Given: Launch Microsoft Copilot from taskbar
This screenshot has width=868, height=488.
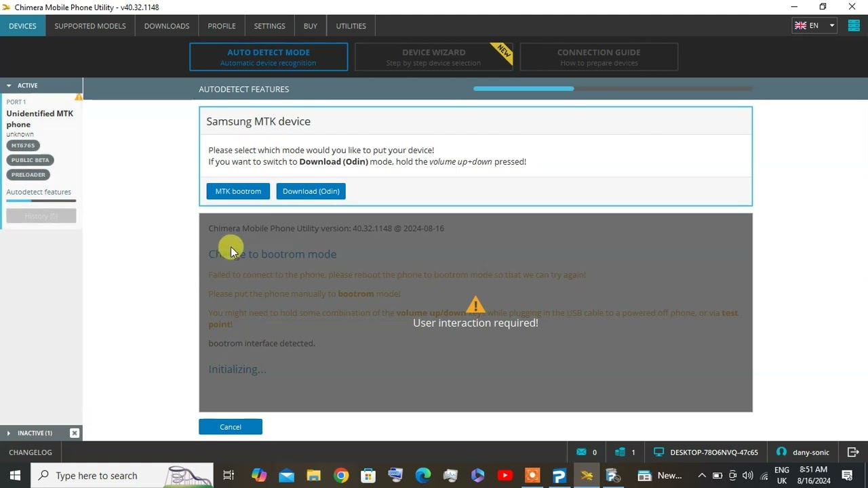Looking at the screenshot, I should [x=259, y=475].
